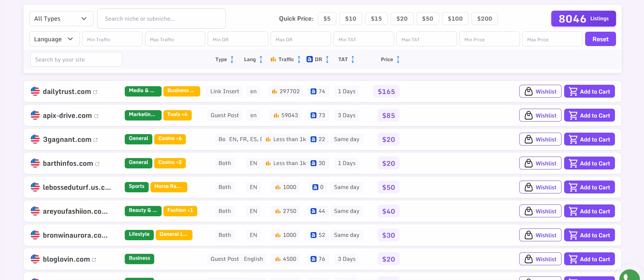Select the $15 quick price filter

coord(376,18)
